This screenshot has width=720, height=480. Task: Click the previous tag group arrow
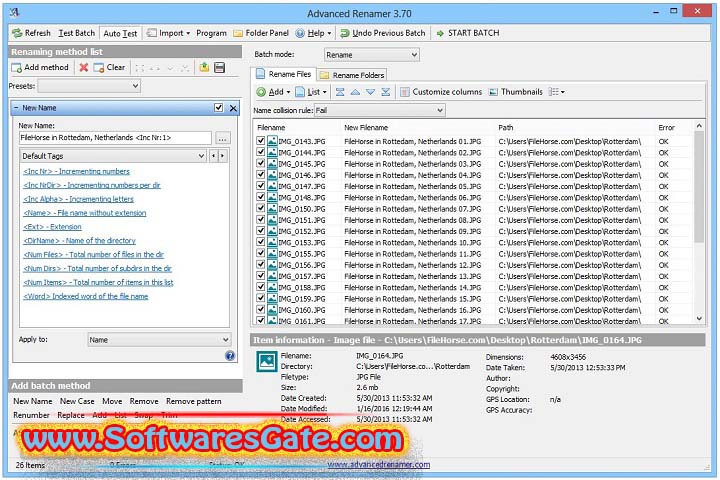click(x=214, y=156)
